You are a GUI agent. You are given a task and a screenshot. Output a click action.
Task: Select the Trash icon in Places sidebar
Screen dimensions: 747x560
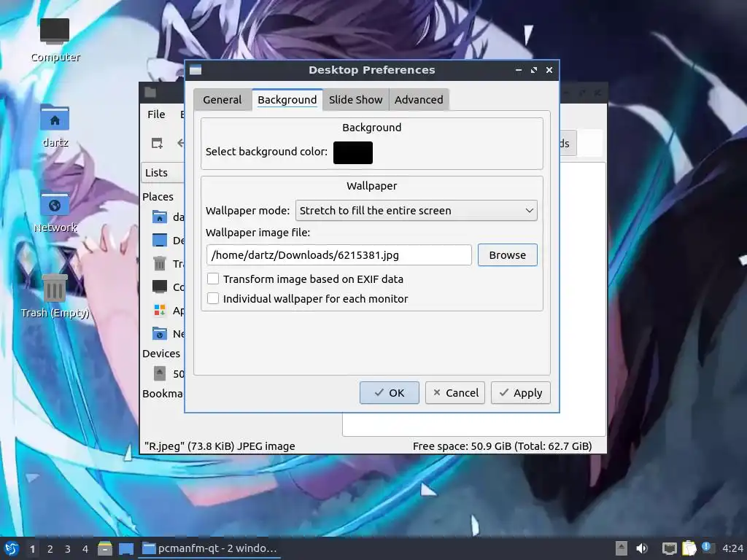160,263
